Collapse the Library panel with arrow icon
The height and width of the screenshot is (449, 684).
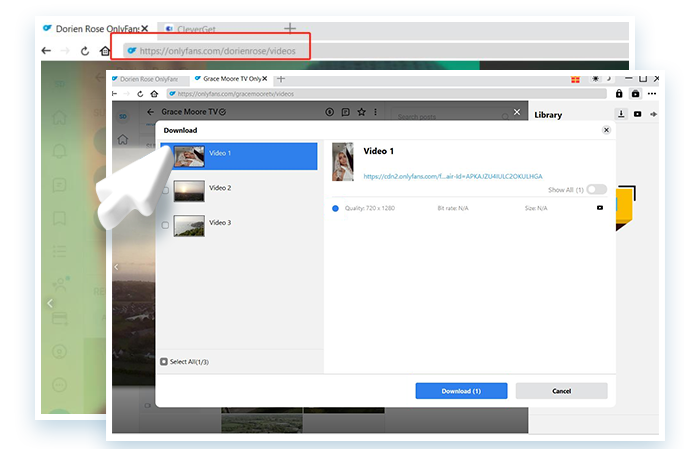(x=653, y=114)
